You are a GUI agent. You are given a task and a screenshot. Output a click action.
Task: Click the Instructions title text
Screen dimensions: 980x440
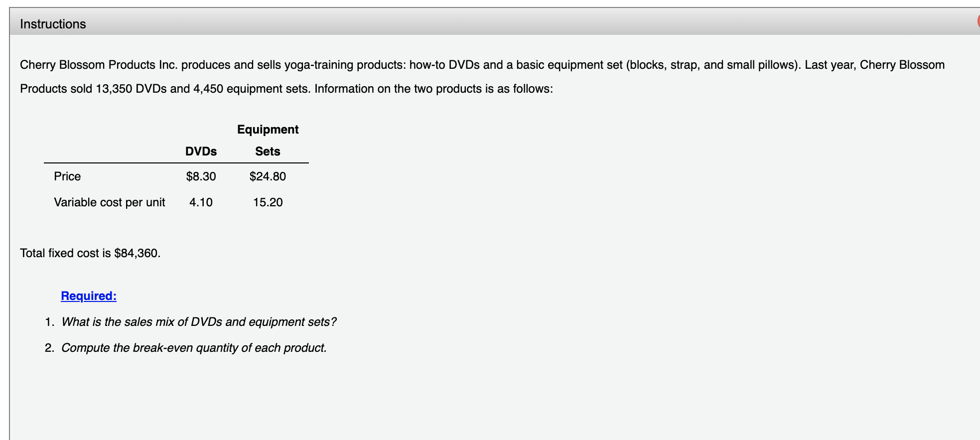tap(52, 23)
